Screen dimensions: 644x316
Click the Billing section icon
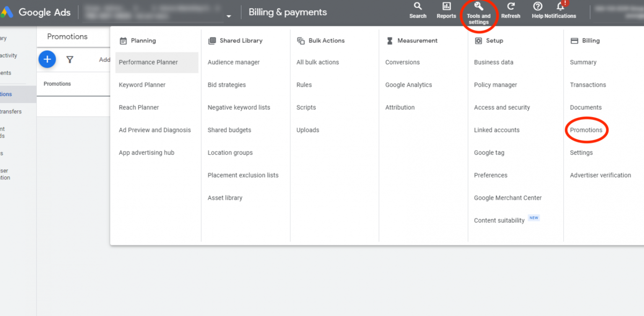point(575,40)
